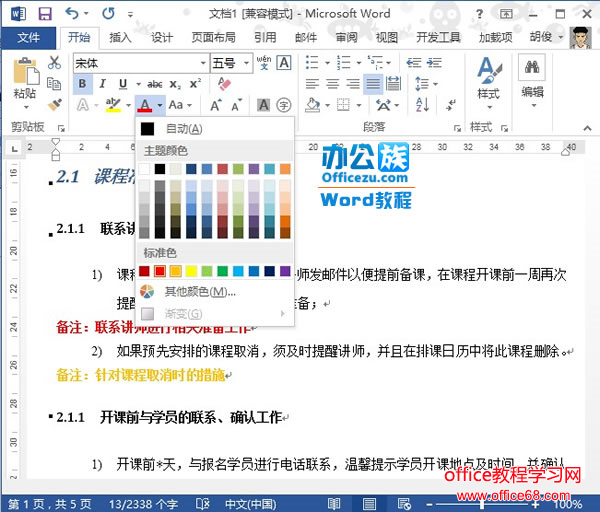Toggle strikethrough formatting
Viewport: 600px width, 512px height.
tap(155, 84)
